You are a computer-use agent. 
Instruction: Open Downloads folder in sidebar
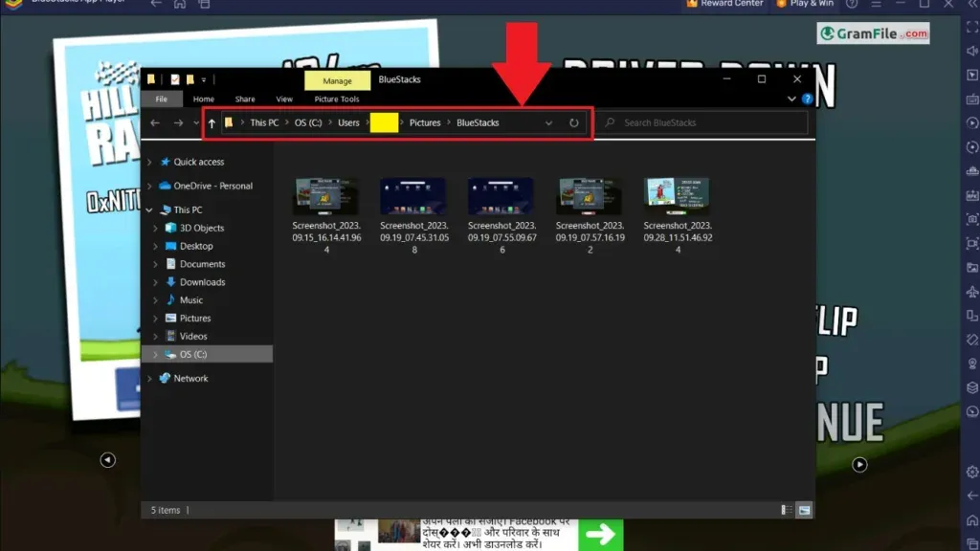[x=202, y=282]
